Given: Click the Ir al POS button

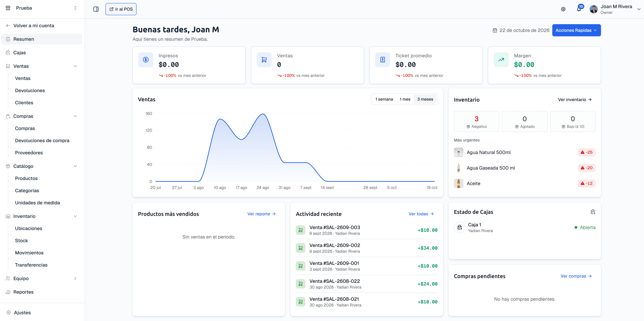Looking at the screenshot, I should point(121,9).
